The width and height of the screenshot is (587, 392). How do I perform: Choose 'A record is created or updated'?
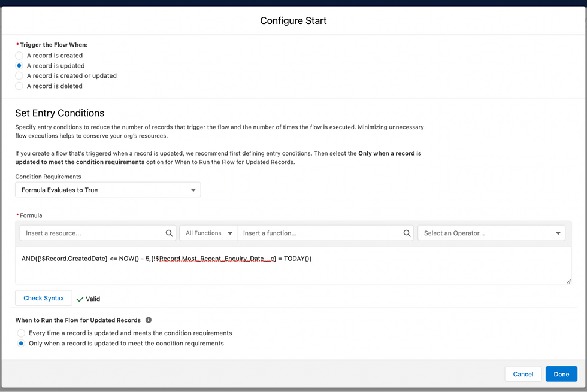click(x=19, y=75)
